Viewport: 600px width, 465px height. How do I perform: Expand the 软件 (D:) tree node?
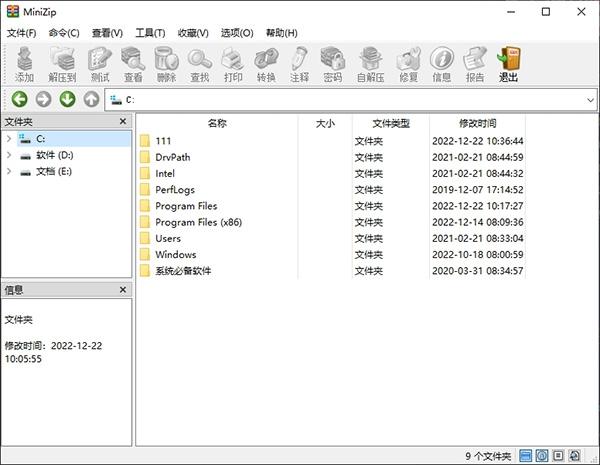pos(9,155)
